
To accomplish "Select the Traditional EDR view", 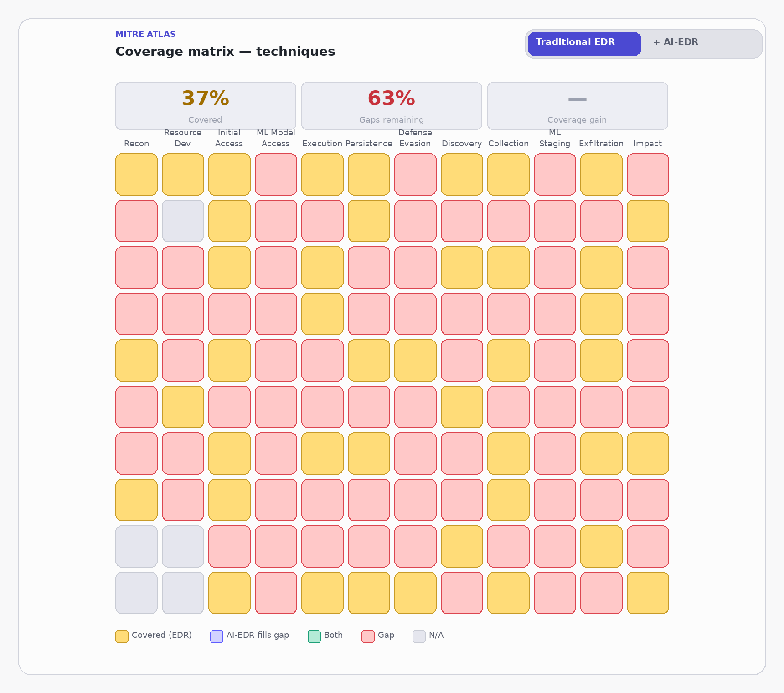I will click(584, 42).
